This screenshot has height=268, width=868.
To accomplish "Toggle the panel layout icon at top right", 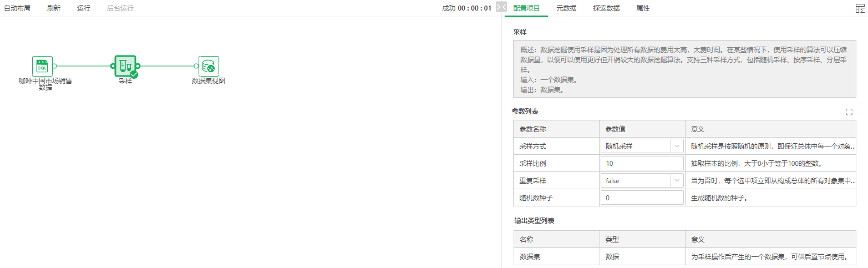I will coord(860,8).
